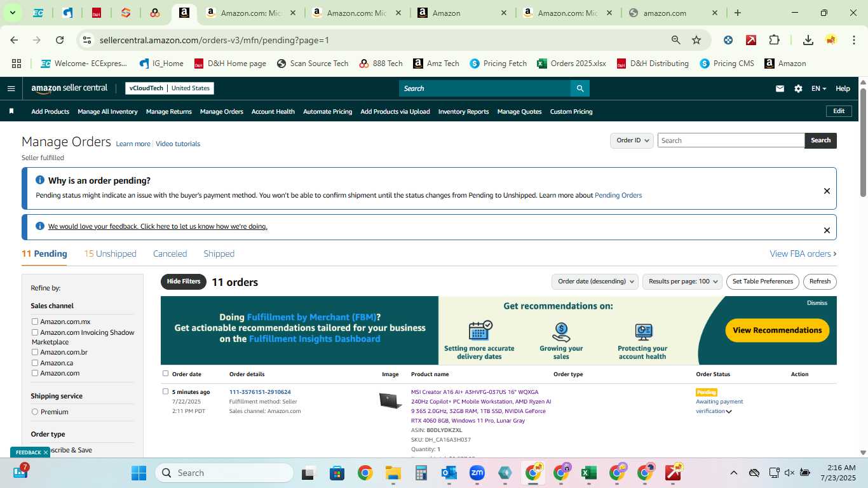Screen dimensions: 868x488
Task: Open the Seller Central hamburger menu
Action: 11,88
